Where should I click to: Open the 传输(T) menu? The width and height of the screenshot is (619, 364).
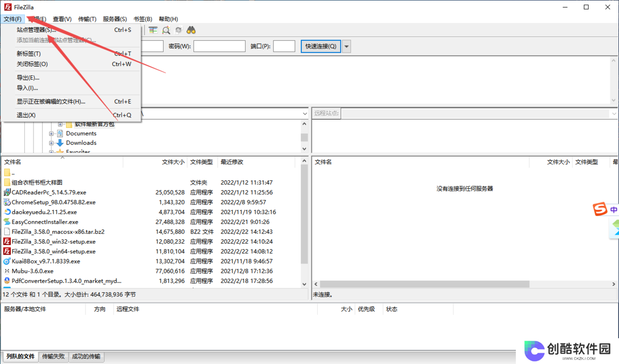(87, 19)
